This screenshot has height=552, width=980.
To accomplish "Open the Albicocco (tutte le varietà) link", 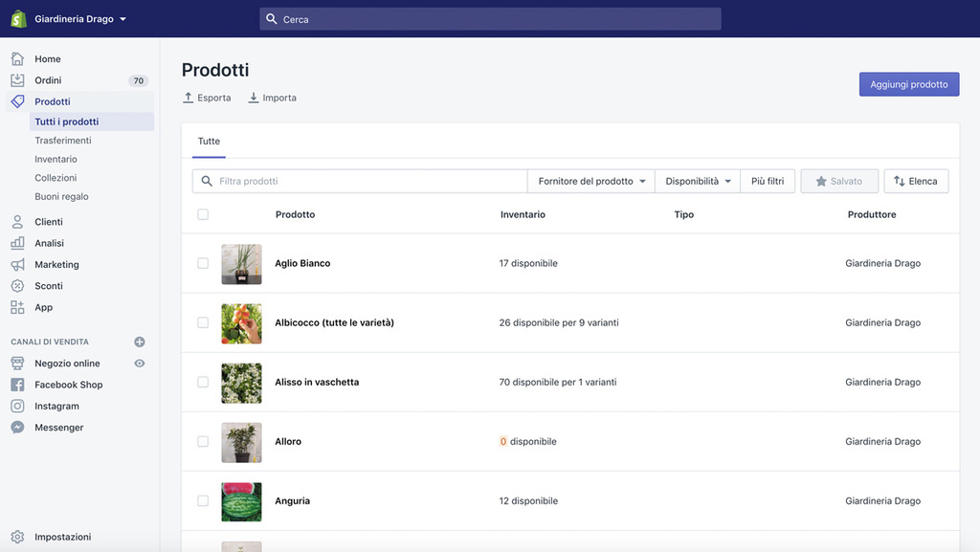I will coord(334,322).
